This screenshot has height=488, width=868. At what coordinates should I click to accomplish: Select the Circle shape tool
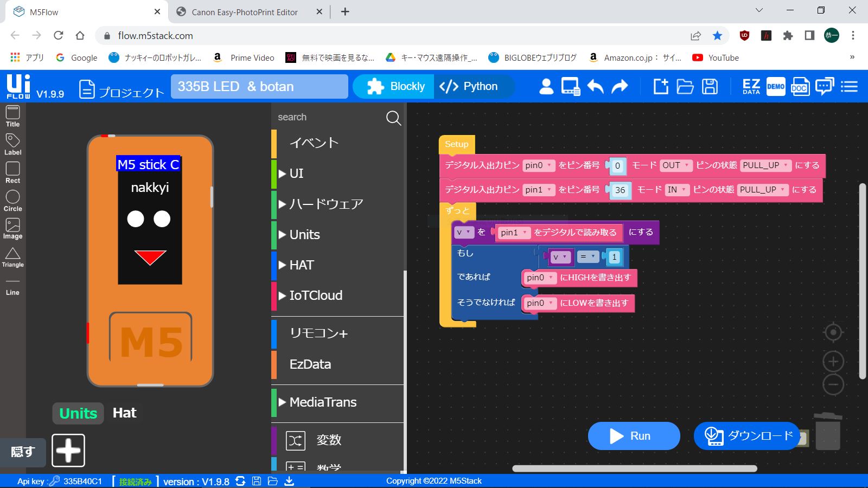[x=12, y=200]
